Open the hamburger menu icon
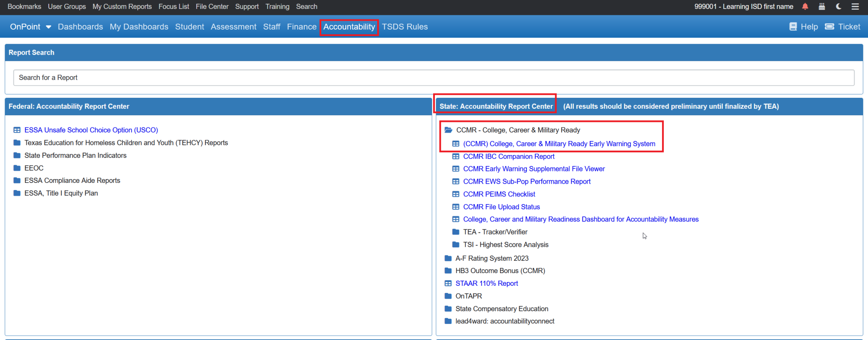Viewport: 868px width, 340px height. pos(855,6)
